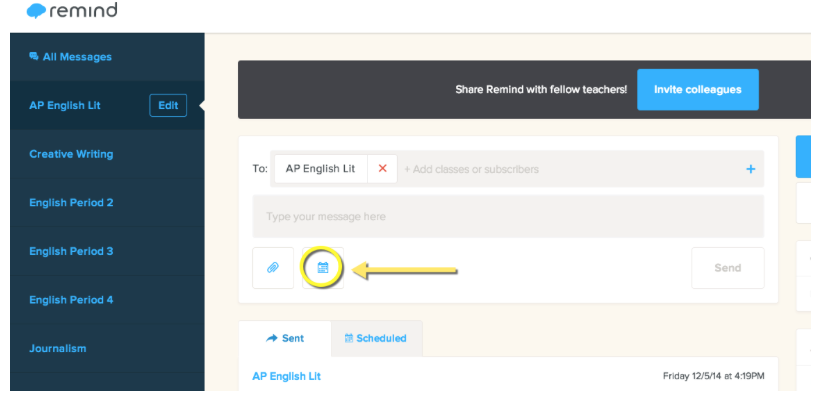The image size is (824, 409).
Task: Open the schedule message calendar button
Action: click(323, 268)
